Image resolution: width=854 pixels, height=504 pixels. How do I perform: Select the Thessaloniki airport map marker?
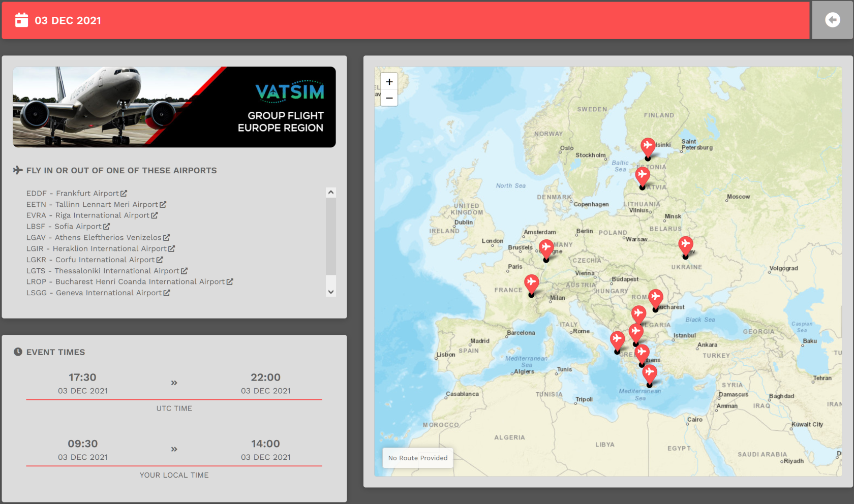click(x=636, y=334)
